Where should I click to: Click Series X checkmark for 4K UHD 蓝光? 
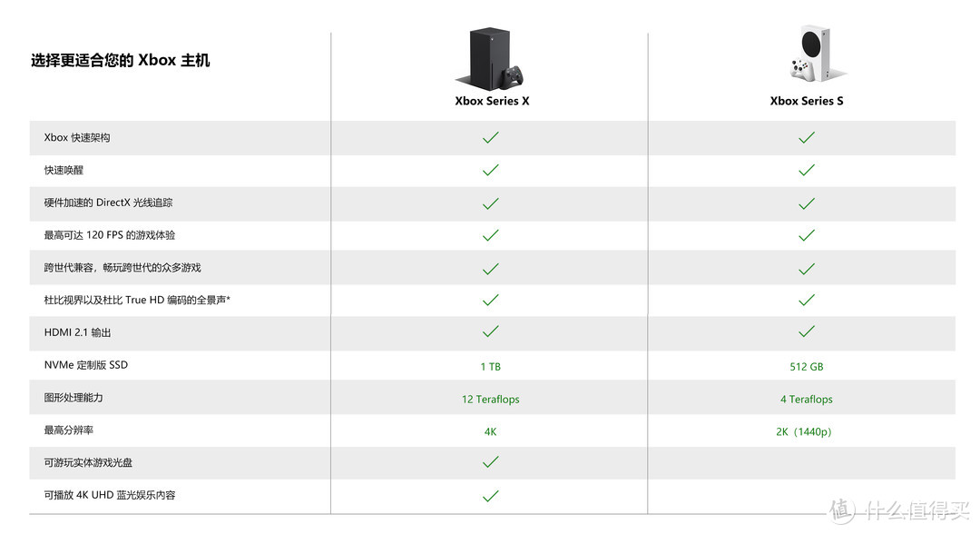click(491, 496)
